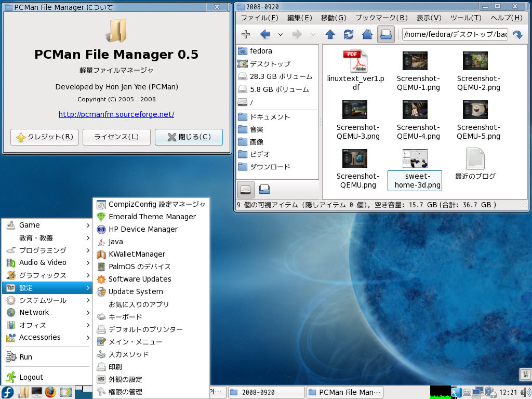Screen dimensions: 532x399
Task: Expand the プログラミング submenu
Action: tap(47, 250)
